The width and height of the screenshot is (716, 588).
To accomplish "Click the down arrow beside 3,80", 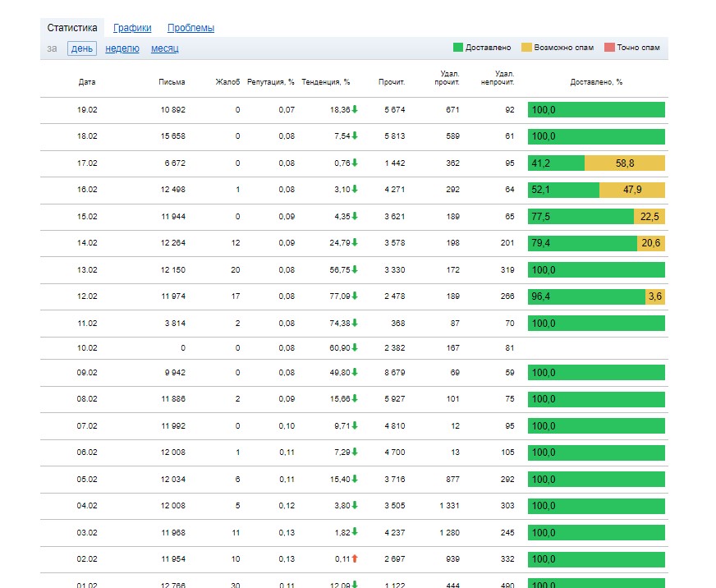I will pyautogui.click(x=355, y=505).
